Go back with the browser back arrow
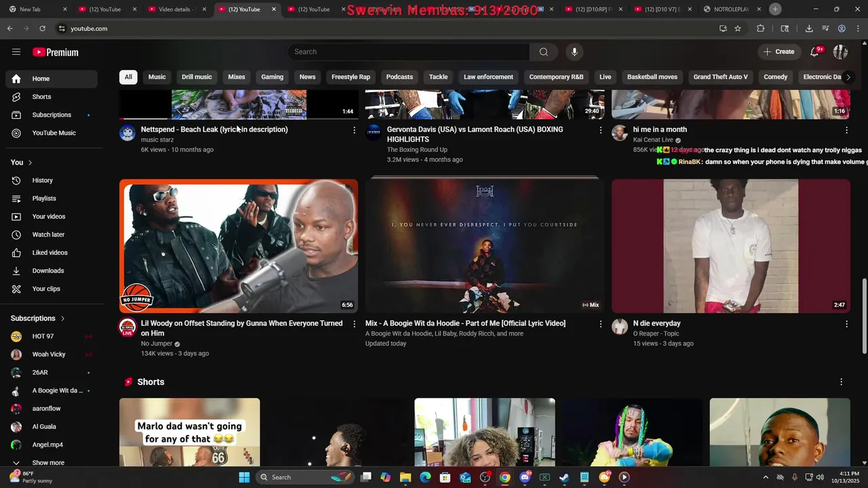Image resolution: width=868 pixels, height=488 pixels. (9, 28)
